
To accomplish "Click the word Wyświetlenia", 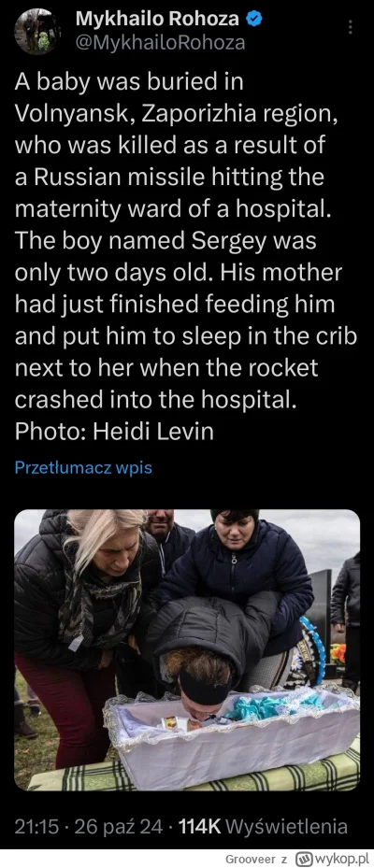I will [288, 827].
